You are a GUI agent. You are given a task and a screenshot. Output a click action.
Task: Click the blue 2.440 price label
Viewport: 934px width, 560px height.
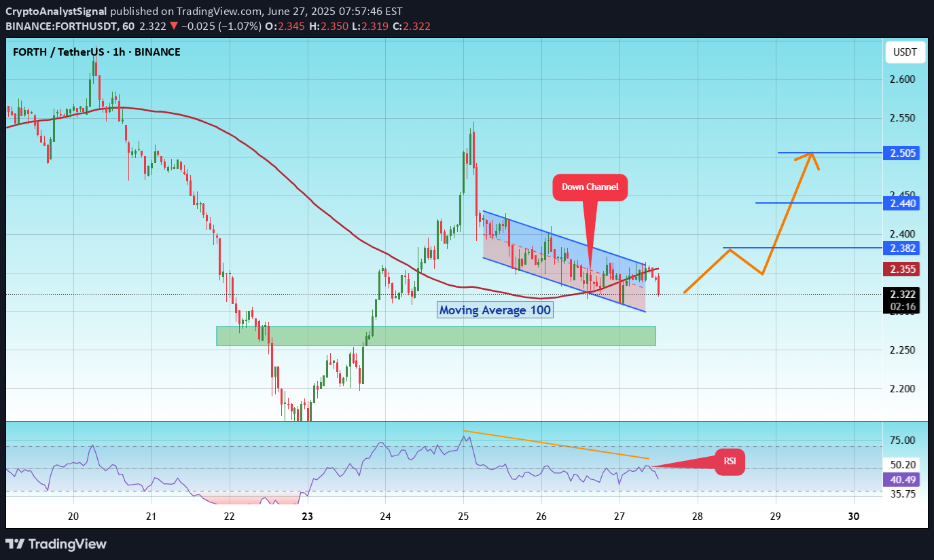[901, 203]
